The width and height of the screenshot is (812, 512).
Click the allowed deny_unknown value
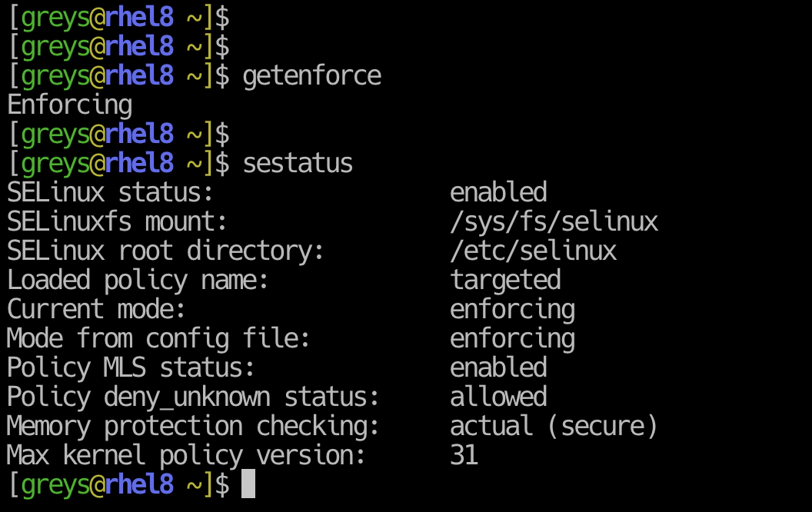coord(498,397)
